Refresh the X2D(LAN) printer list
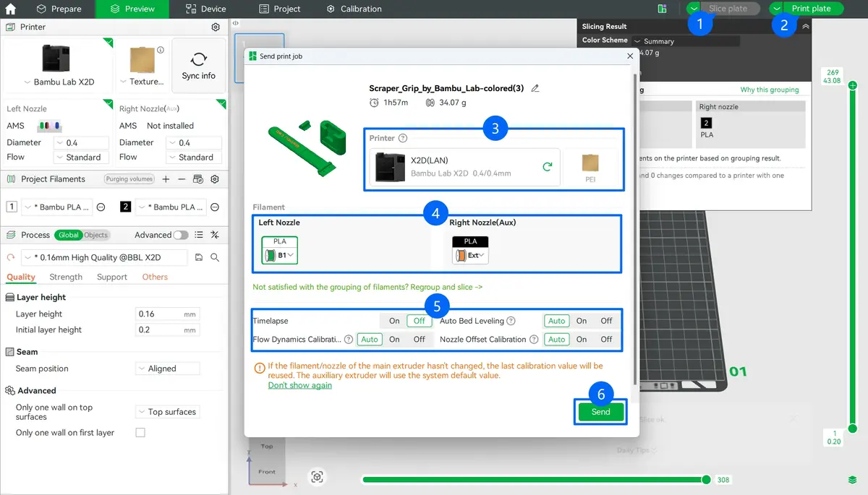 [x=548, y=167]
